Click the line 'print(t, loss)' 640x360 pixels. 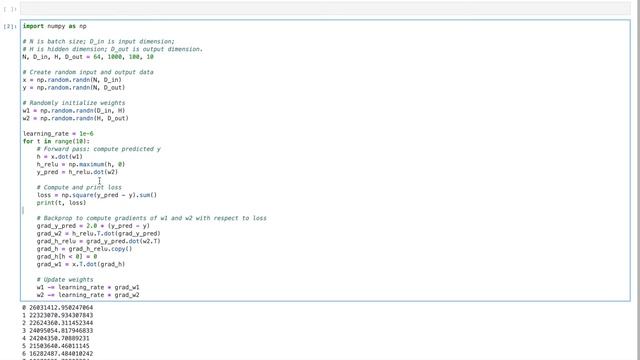61,203
